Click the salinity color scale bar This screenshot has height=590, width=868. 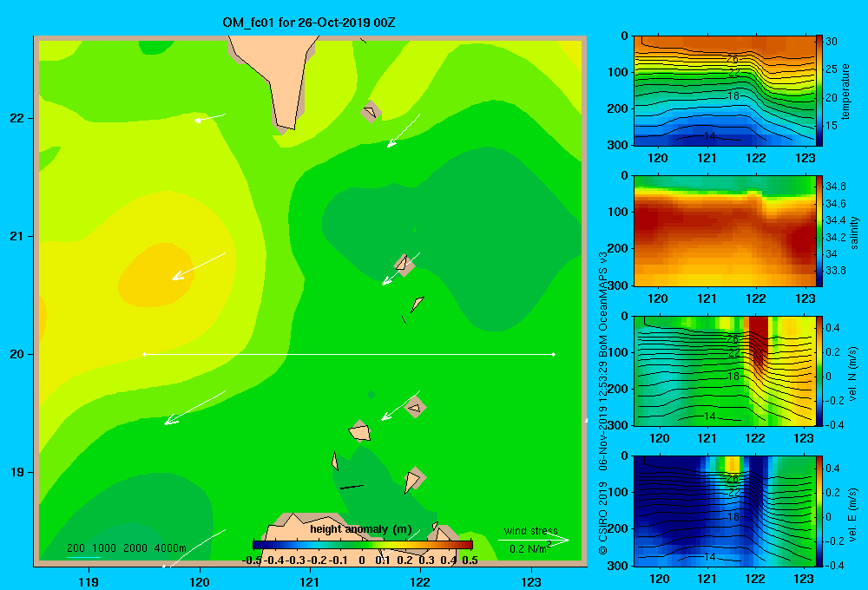819,231
